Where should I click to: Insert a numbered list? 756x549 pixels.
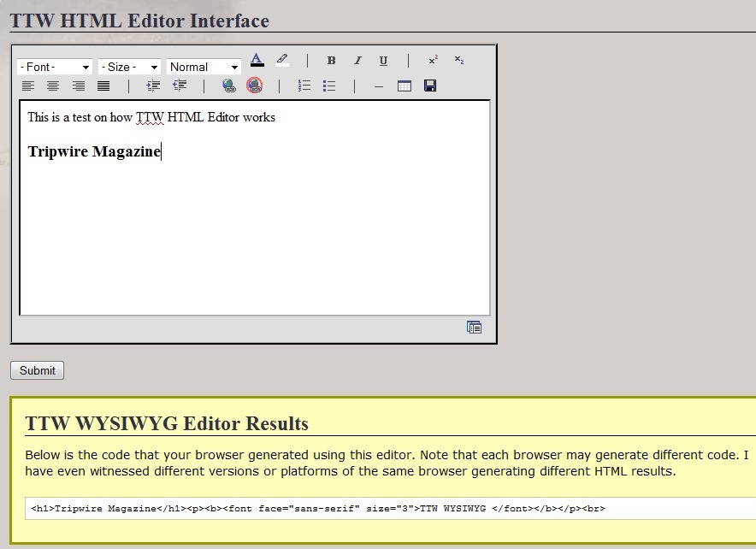coord(304,86)
